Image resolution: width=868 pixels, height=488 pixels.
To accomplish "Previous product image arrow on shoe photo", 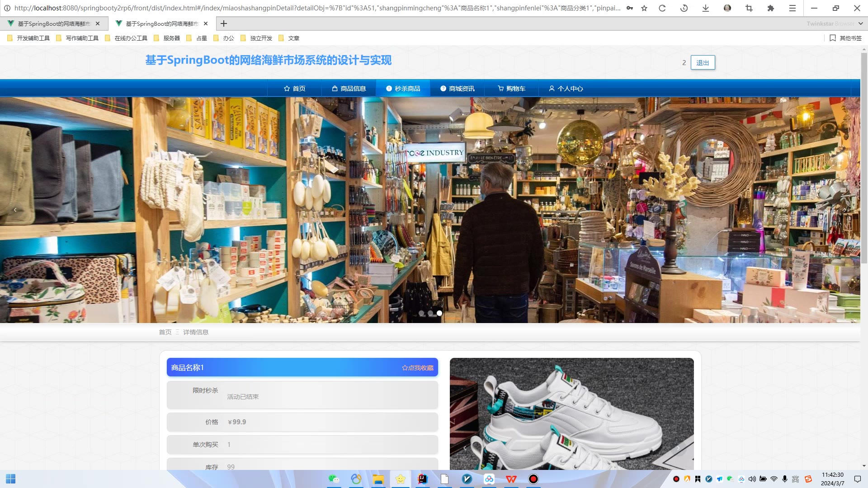I will (x=465, y=448).
